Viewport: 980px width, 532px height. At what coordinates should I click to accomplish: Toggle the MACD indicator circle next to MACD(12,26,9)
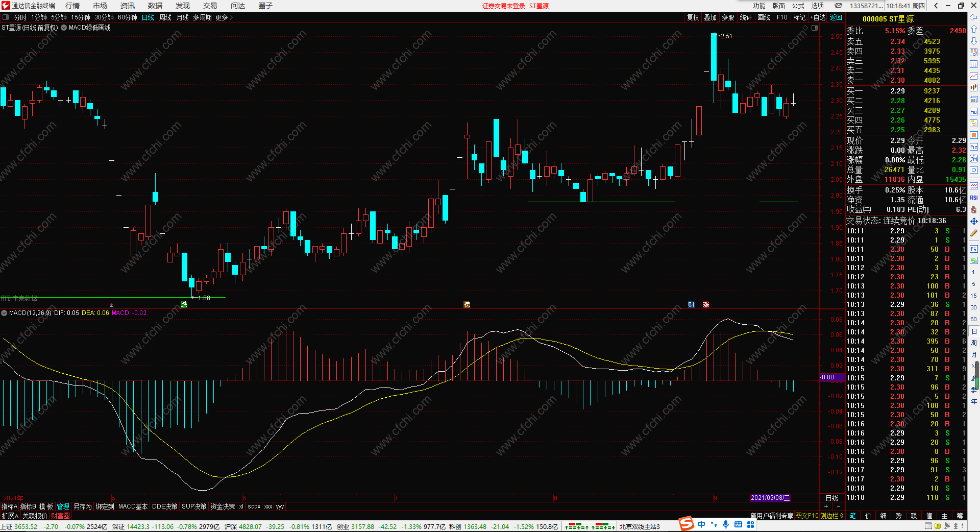(4, 313)
